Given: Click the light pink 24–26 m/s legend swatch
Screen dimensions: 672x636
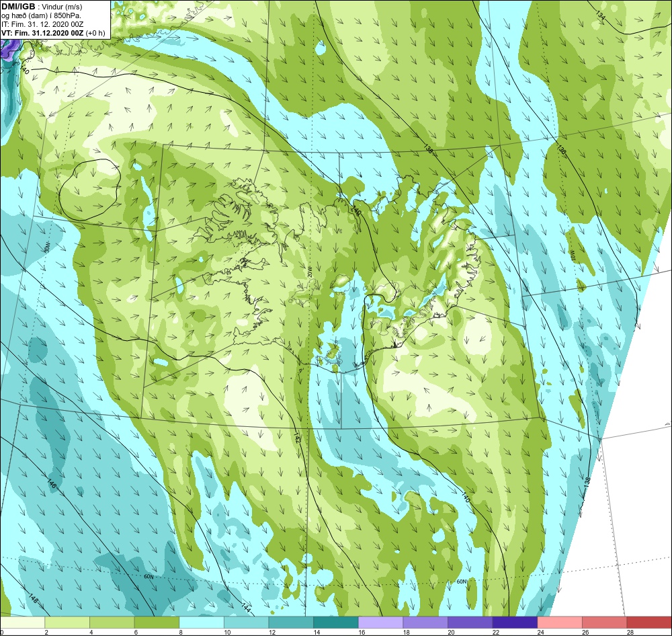Looking at the screenshot, I should pos(560,622).
